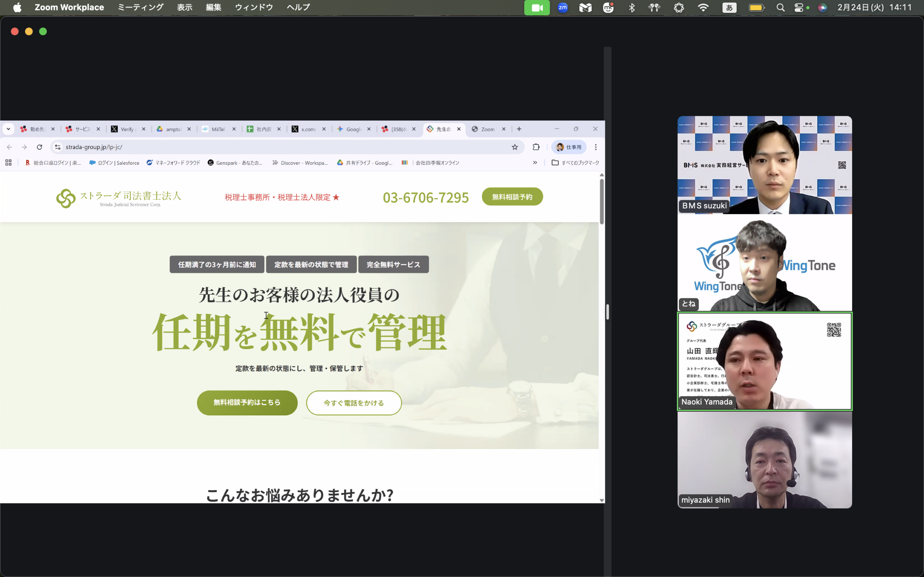Toggle the Bluetooth menu bar icon
This screenshot has height=577, width=924.
pos(632,8)
